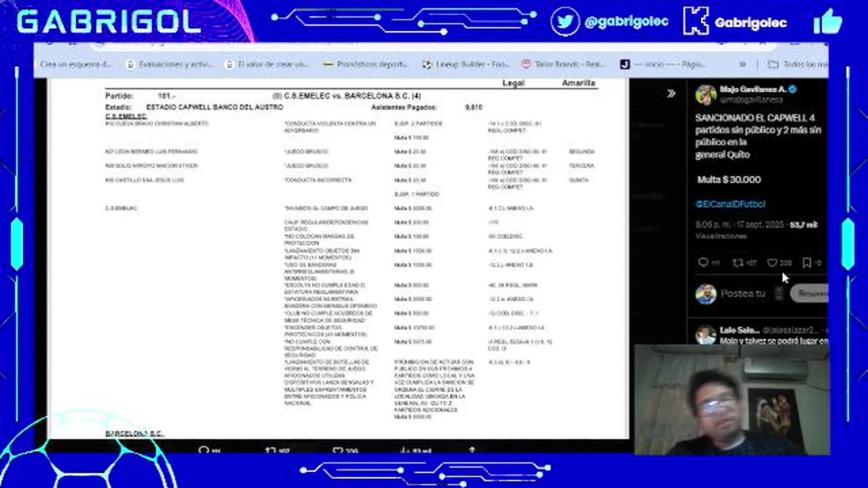
Task: Click the 'Amarilla' column header
Action: [578, 83]
